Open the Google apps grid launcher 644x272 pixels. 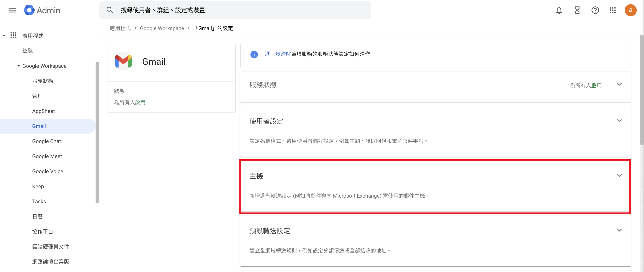tap(612, 10)
